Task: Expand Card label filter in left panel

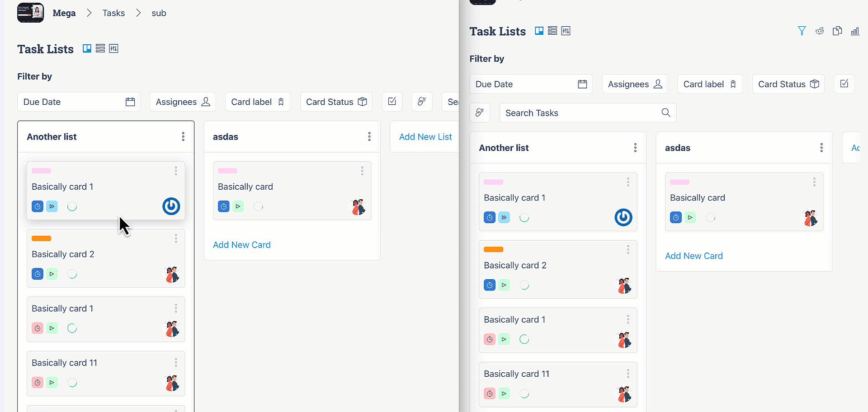Action: pyautogui.click(x=258, y=102)
